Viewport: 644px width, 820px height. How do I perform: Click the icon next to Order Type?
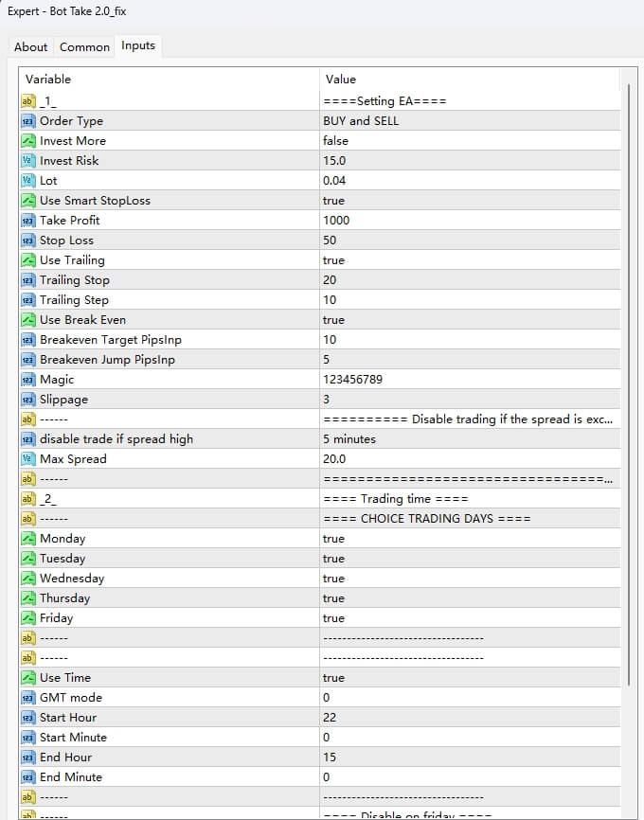27,121
